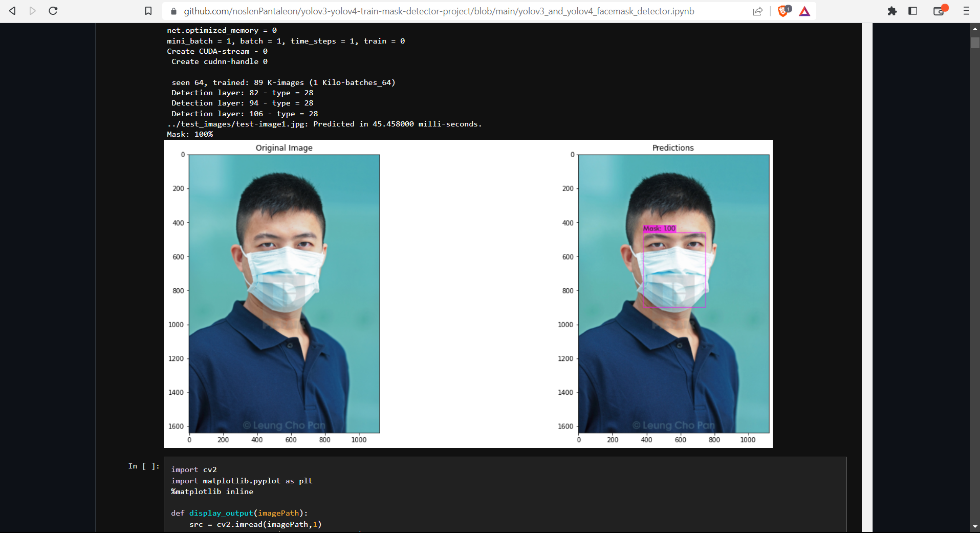Click 'Create CUDA-stream - 0' line
Screen dimensions: 980x533
coord(217,51)
